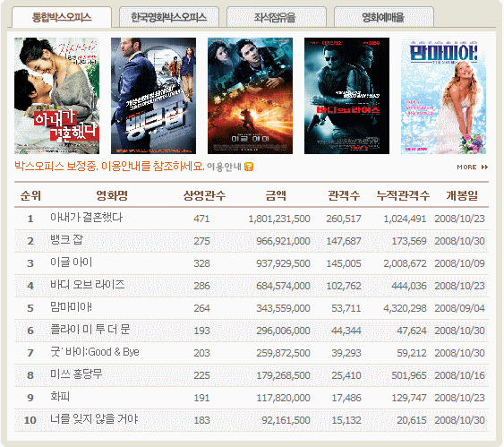Click the 관객수 column header
Image resolution: width=504 pixels, height=447 pixels.
pyautogui.click(x=344, y=195)
